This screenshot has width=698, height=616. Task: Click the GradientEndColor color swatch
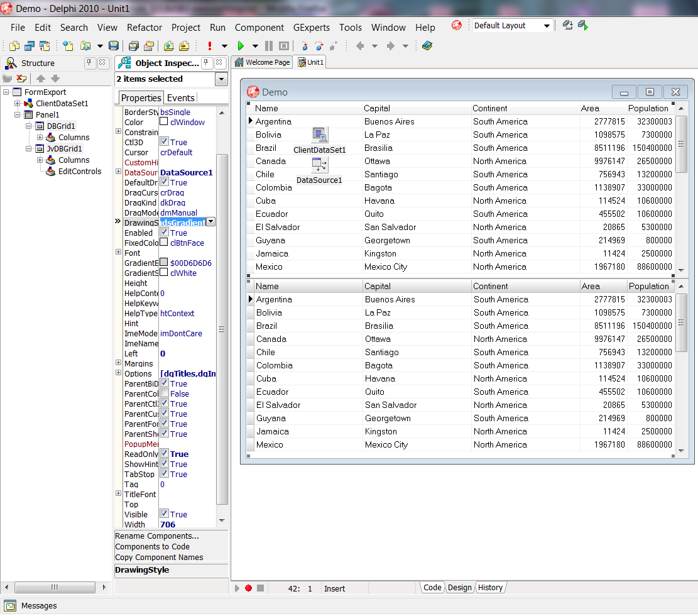[164, 263]
